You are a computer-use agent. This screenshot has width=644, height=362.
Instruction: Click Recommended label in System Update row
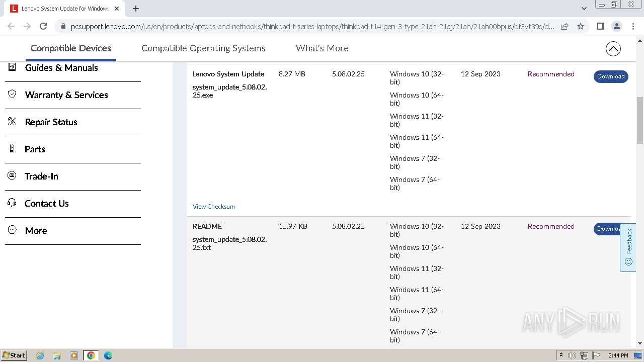[x=551, y=74]
